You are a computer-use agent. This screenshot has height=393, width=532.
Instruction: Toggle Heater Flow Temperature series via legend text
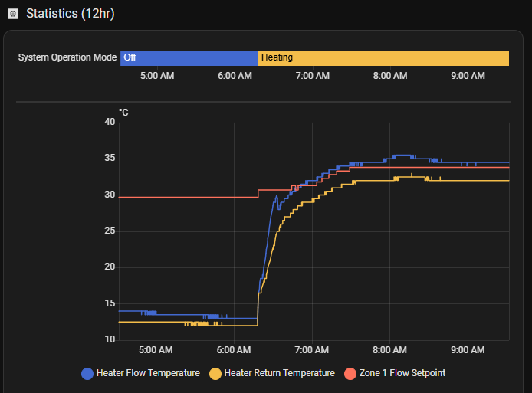click(x=148, y=373)
